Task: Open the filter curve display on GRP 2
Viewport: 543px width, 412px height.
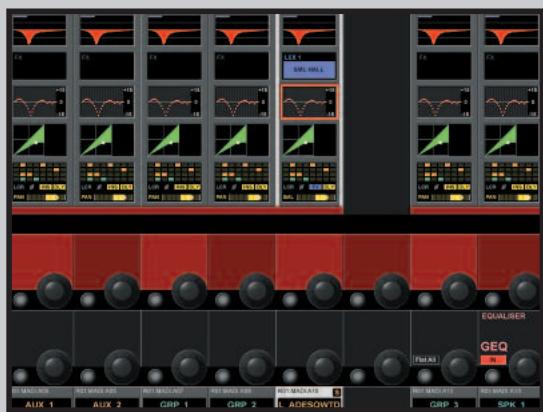Action: coord(242,31)
